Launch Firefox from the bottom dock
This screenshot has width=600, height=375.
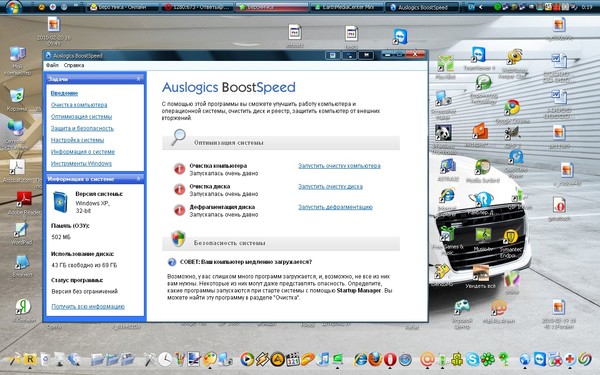point(375,359)
